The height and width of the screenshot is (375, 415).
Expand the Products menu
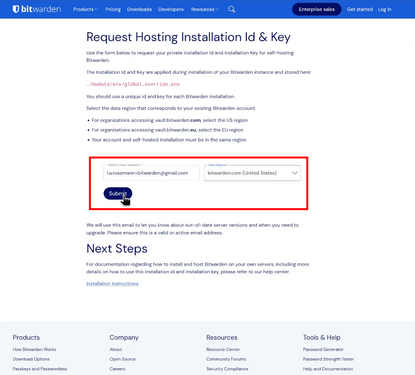click(x=85, y=9)
